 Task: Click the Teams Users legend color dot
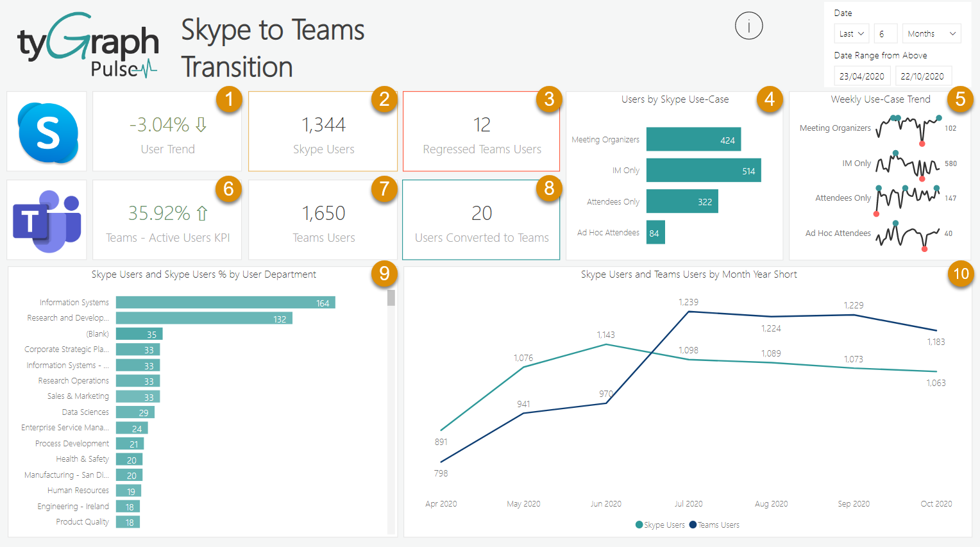click(x=691, y=525)
